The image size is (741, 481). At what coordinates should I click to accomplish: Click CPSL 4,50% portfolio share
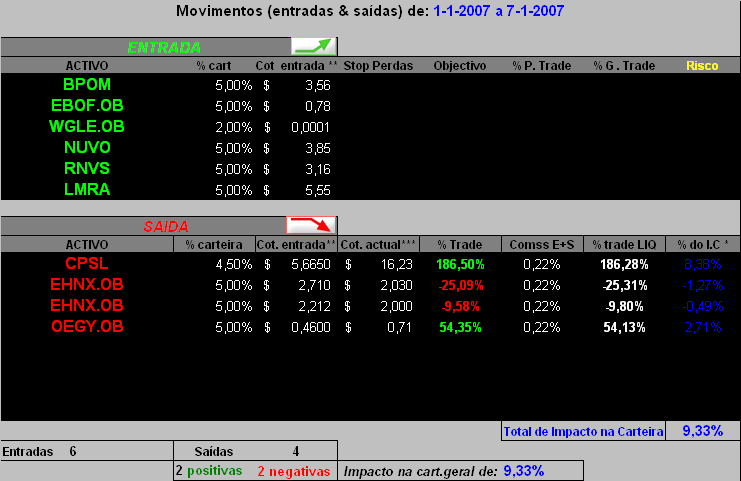(x=233, y=264)
